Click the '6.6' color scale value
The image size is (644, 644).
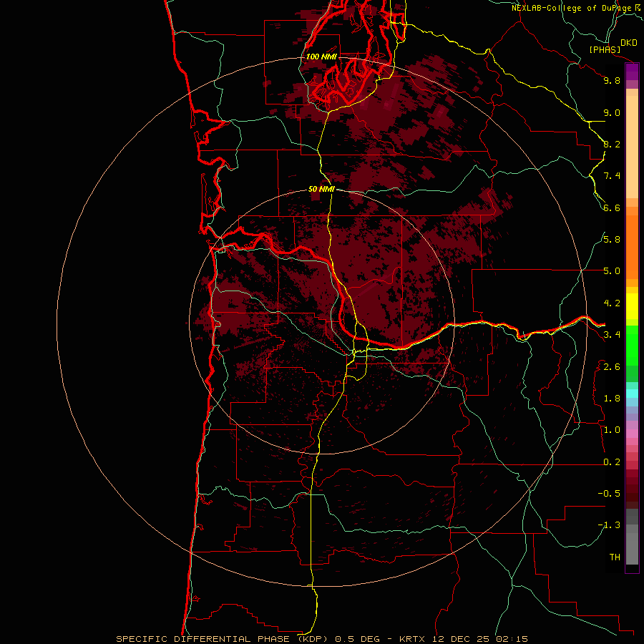612,208
